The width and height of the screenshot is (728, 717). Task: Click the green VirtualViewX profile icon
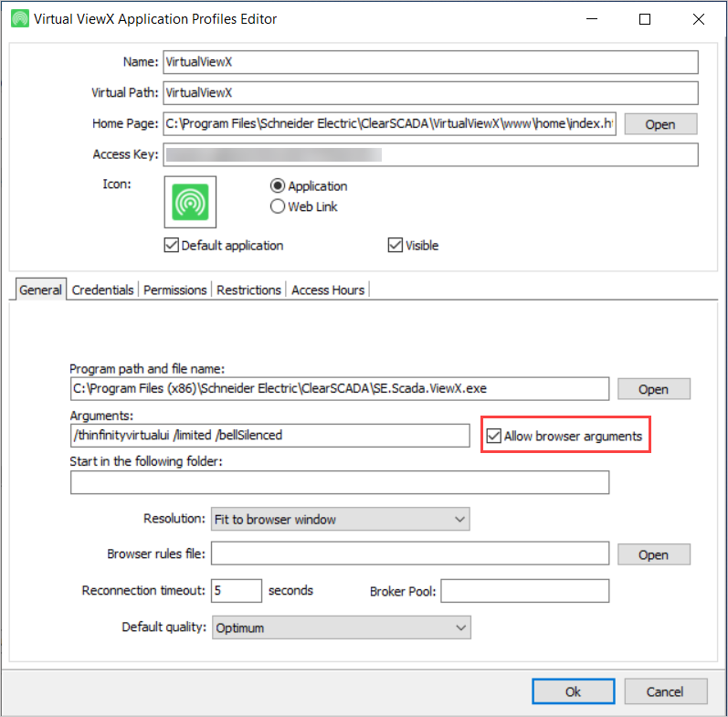[190, 201]
